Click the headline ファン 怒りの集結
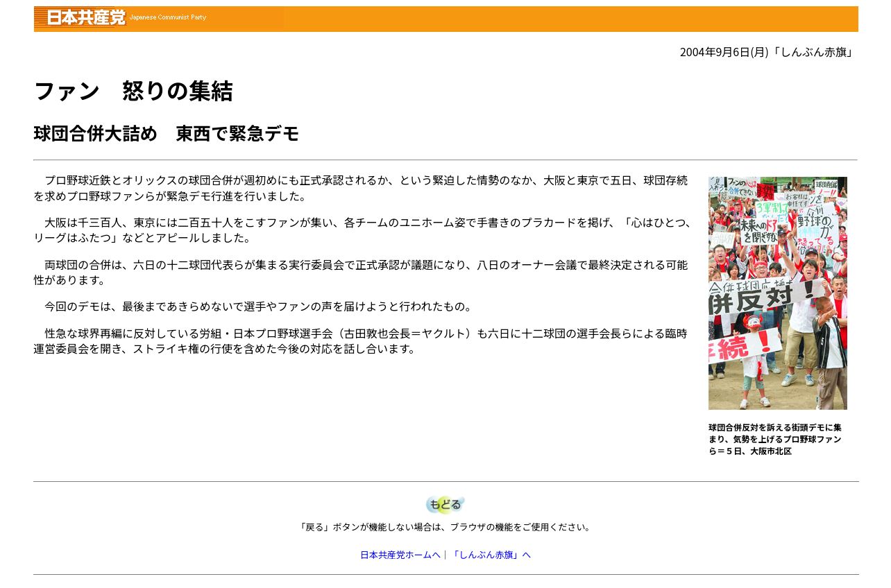This screenshot has width=891, height=588. (133, 91)
